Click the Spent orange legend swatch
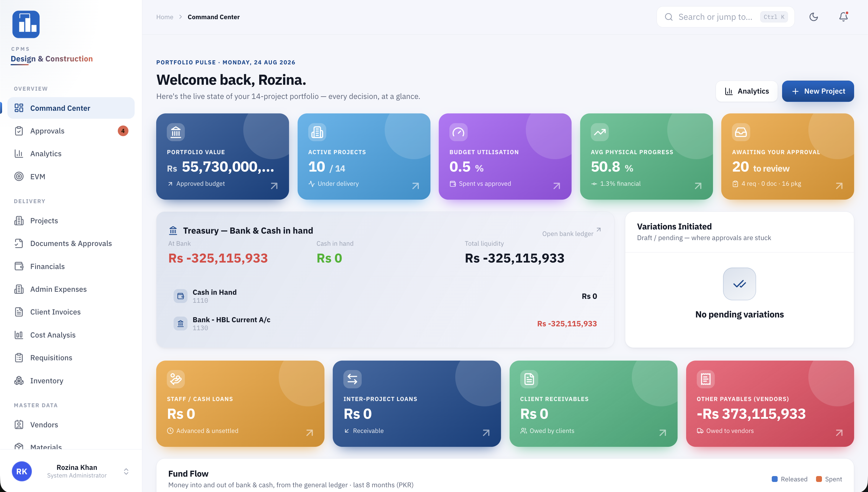 tap(819, 479)
